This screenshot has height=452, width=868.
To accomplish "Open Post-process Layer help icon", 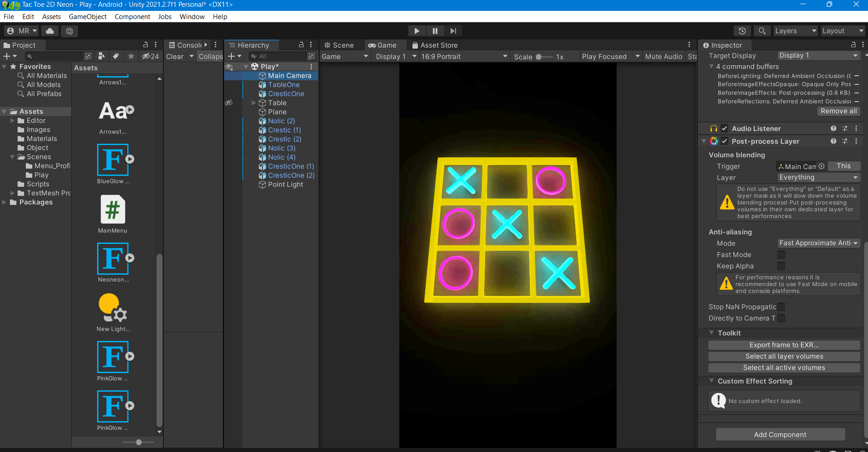I will tap(834, 141).
